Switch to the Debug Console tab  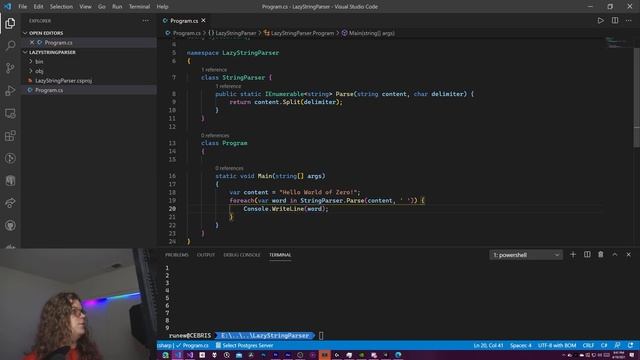(x=242, y=255)
